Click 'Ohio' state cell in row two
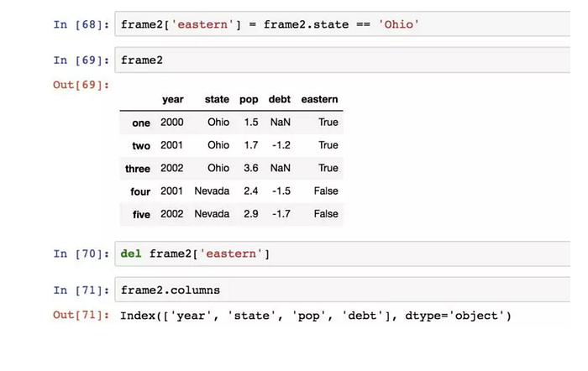Image resolution: width=588 pixels, height=371 pixels. point(218,145)
